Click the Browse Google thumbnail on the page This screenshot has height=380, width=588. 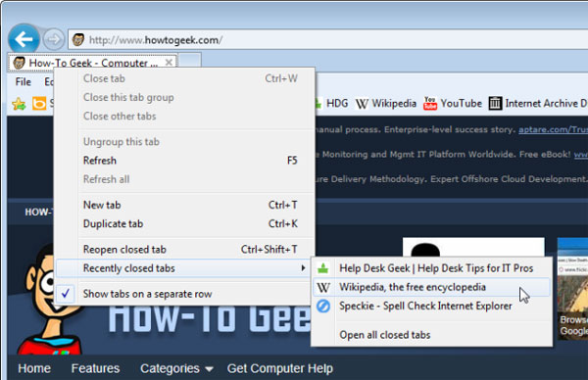click(x=572, y=289)
